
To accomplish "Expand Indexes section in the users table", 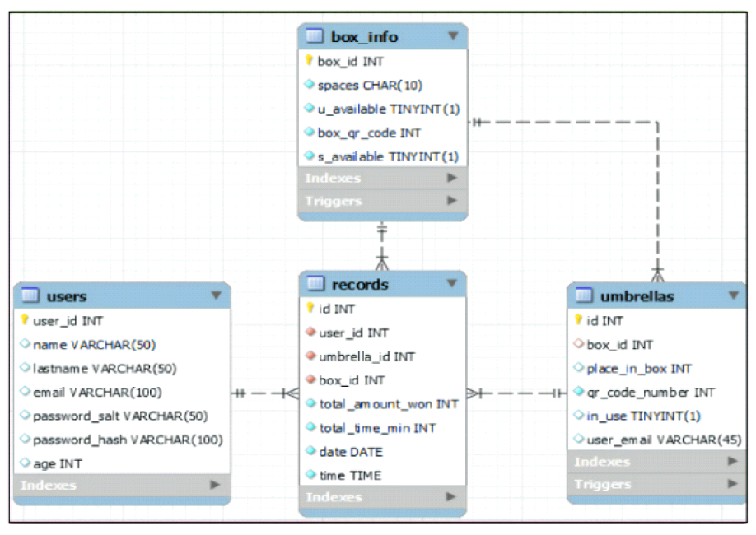I will click(215, 485).
